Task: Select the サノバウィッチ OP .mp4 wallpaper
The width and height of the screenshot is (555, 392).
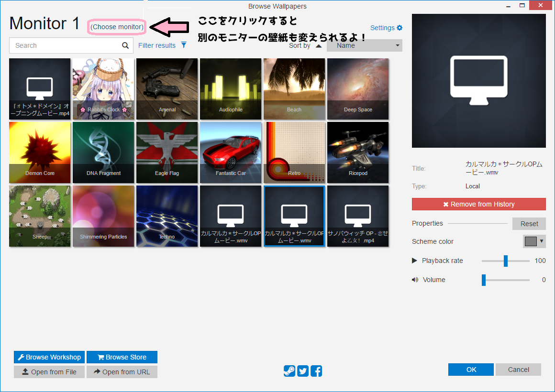Action: pos(358,216)
